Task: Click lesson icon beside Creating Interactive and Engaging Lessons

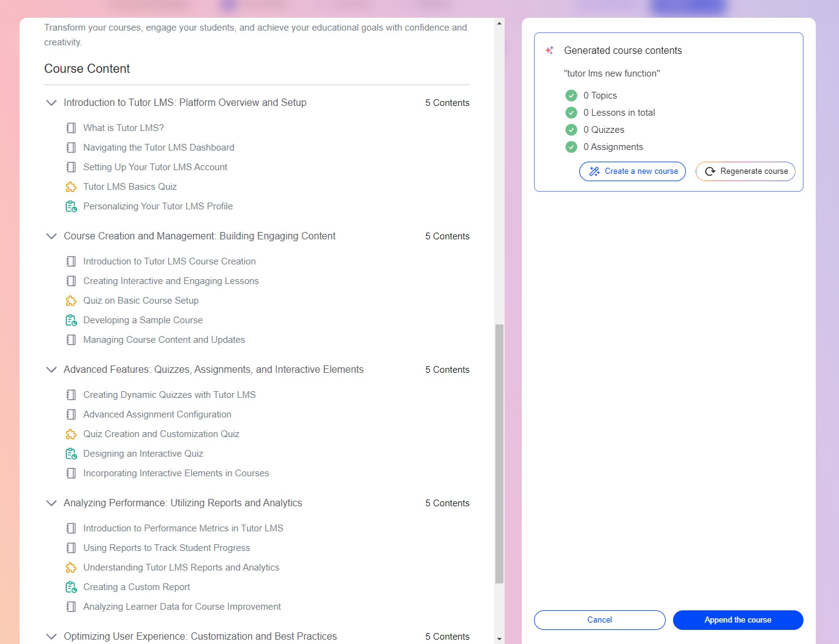Action: (x=71, y=281)
